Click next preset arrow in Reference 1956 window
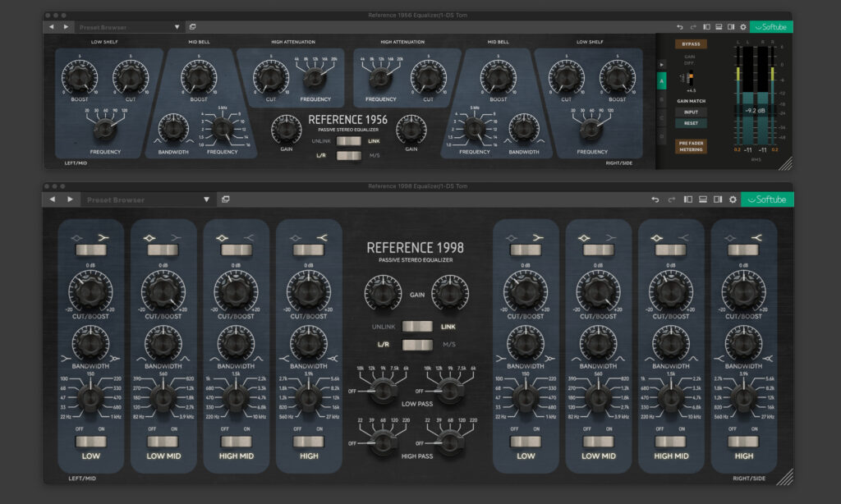This screenshot has height=504, width=841. [x=66, y=27]
